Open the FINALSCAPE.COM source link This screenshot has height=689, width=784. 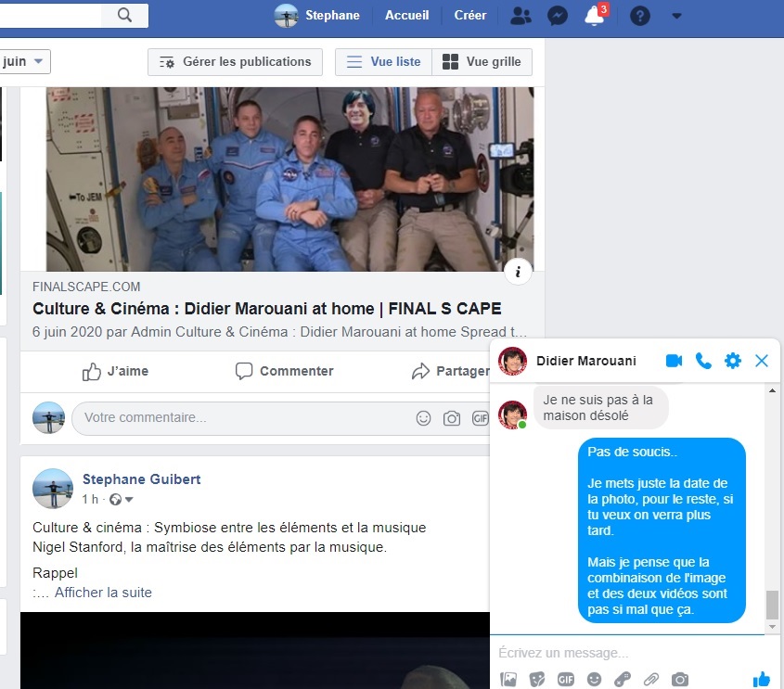(86, 287)
